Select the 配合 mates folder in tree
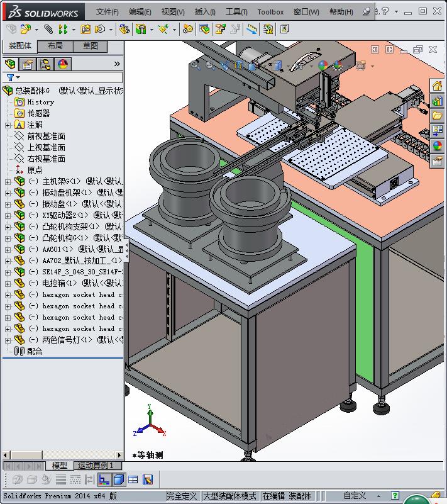This screenshot has width=447, height=504. 35,352
